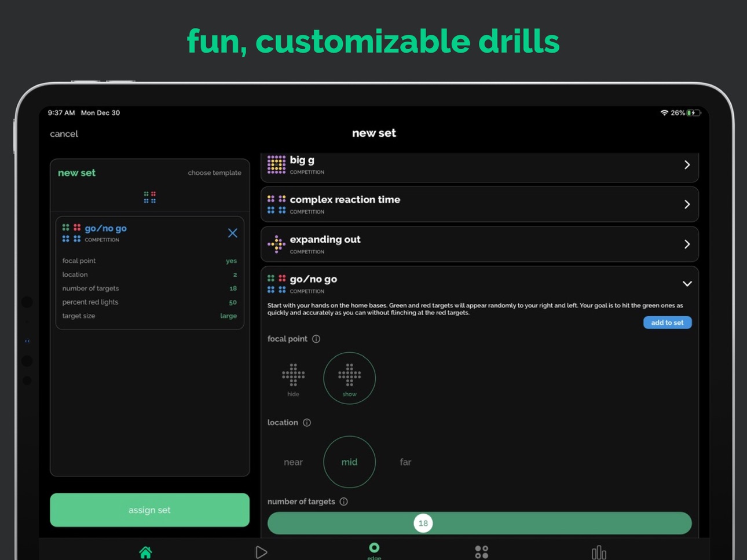Open the four-dots drills tab
747x560 pixels.
[481, 552]
